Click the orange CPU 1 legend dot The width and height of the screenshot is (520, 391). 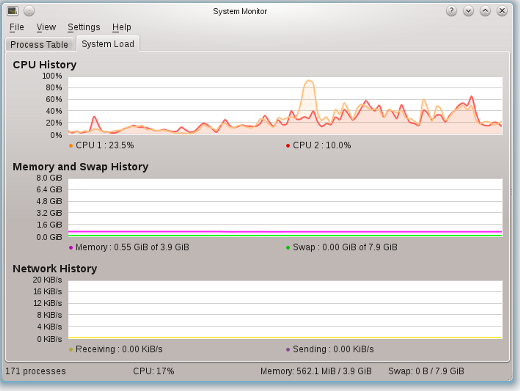click(x=71, y=146)
